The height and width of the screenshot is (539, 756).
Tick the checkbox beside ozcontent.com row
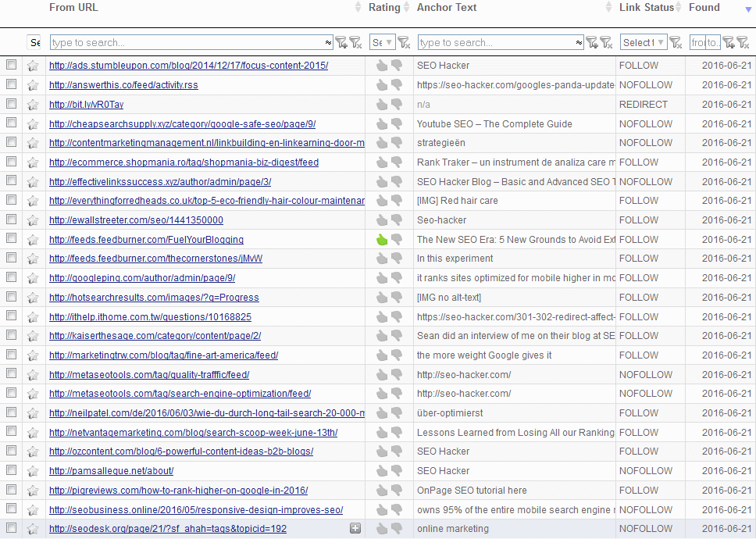pyautogui.click(x=11, y=452)
